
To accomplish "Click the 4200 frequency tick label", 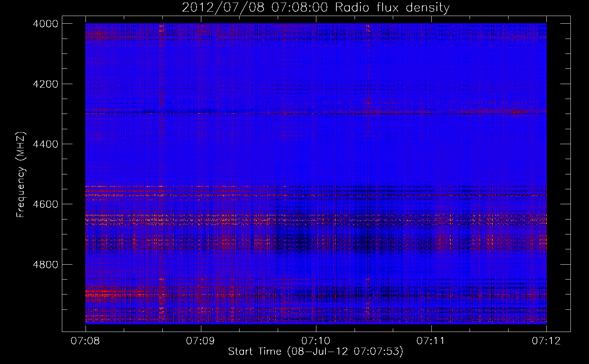I will point(46,84).
